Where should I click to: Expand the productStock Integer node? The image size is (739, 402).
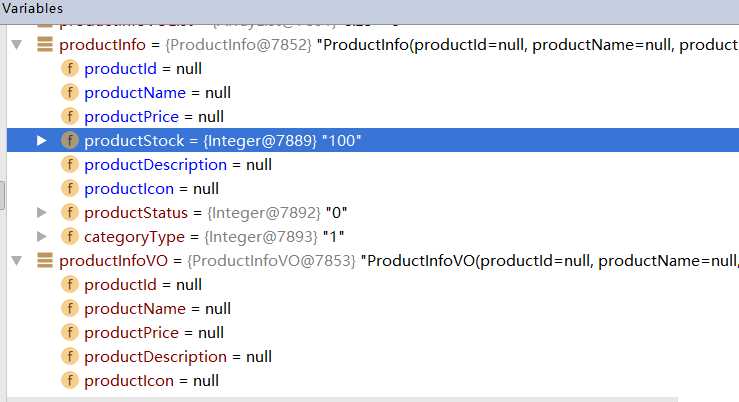coord(41,140)
